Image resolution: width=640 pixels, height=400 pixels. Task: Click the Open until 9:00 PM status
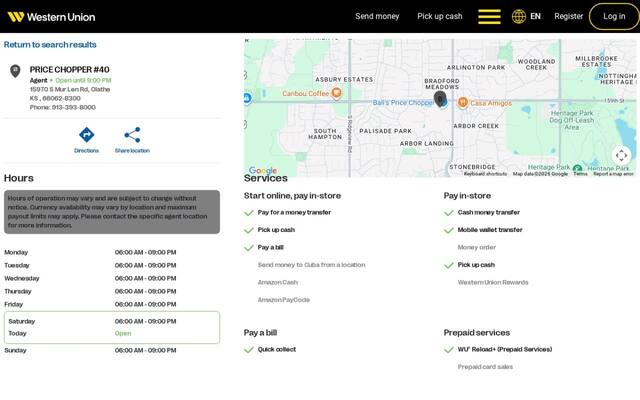coord(83,80)
